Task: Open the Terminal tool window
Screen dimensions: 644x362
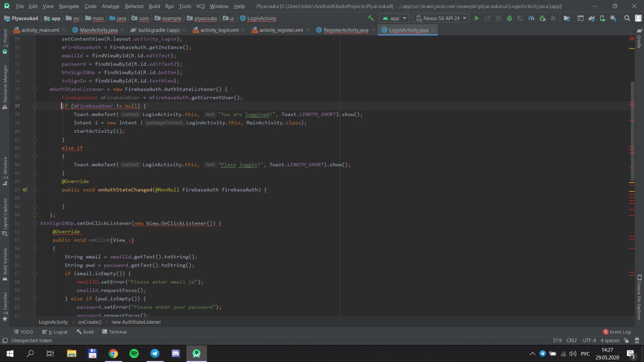Action: pos(114,332)
